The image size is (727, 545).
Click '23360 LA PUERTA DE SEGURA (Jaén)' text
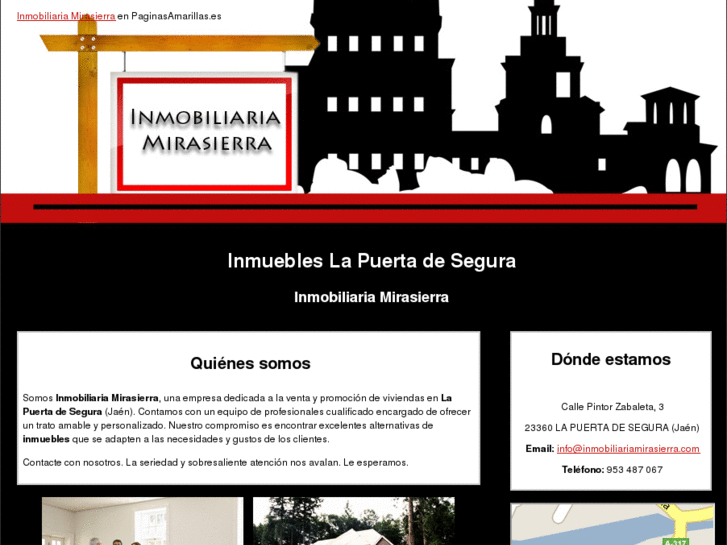tap(612, 428)
